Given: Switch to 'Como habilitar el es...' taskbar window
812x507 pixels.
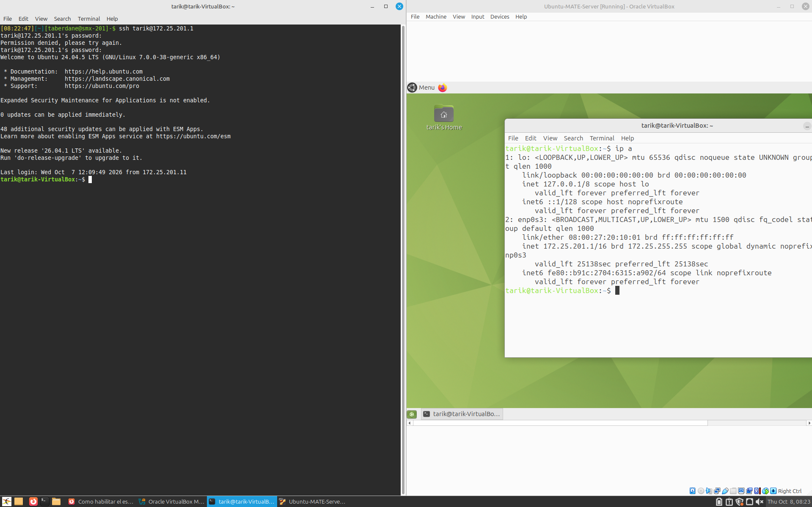Looking at the screenshot, I should [101, 502].
